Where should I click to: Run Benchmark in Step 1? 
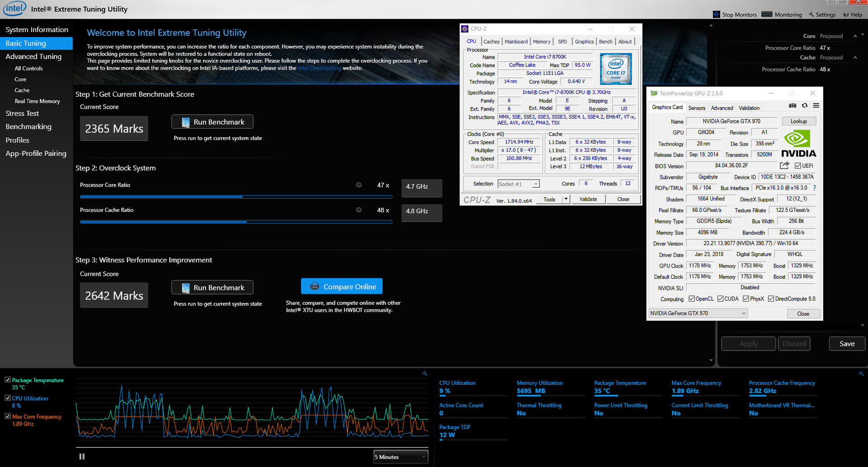point(212,122)
